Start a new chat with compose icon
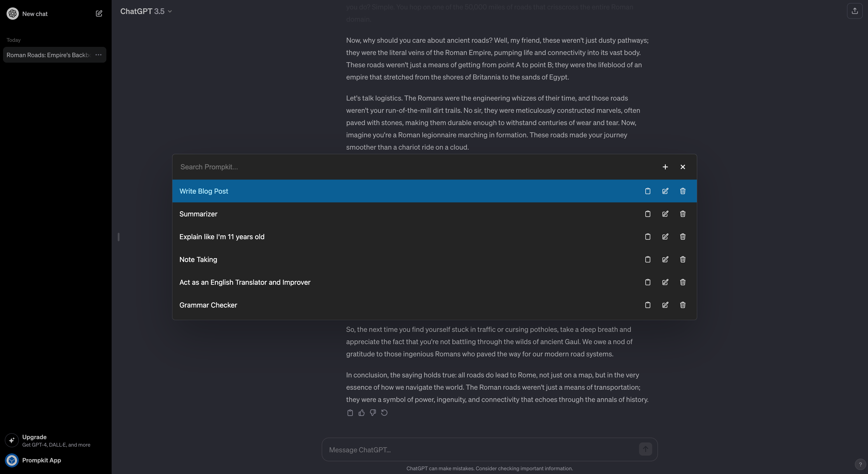 (x=99, y=14)
